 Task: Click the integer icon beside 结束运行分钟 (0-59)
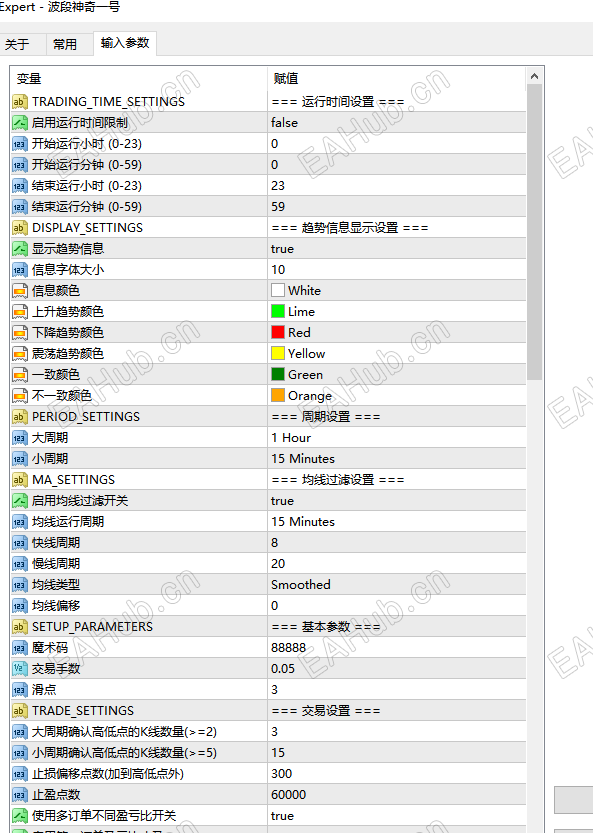point(20,207)
